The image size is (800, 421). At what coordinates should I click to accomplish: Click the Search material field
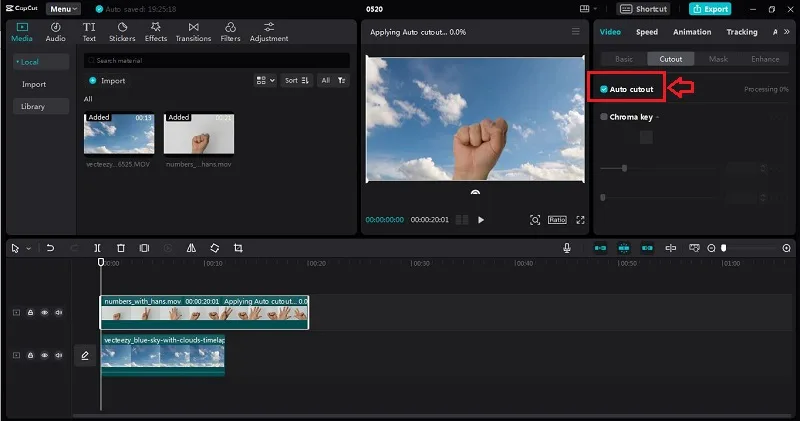pos(217,60)
